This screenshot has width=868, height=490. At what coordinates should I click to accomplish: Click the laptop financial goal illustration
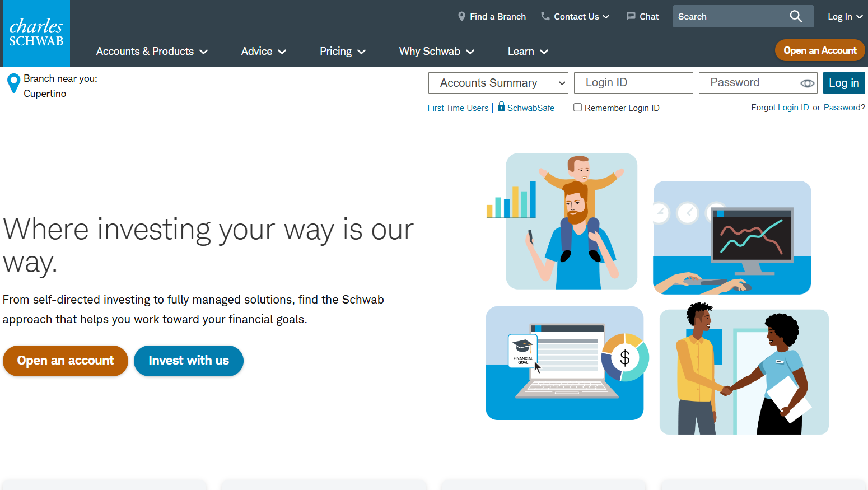coord(564,363)
